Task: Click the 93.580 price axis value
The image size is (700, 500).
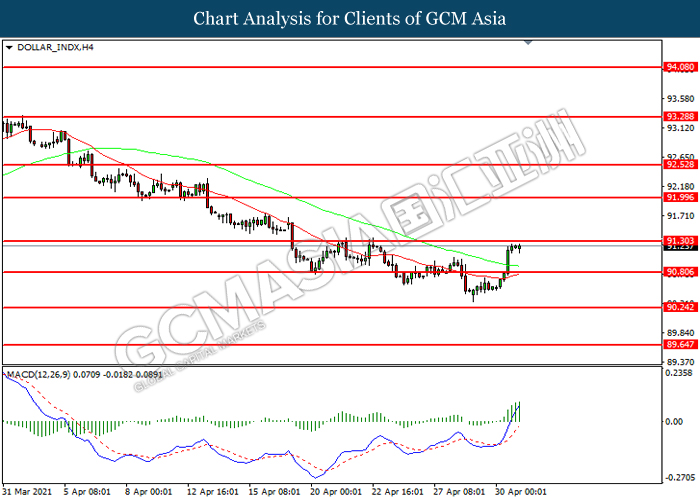Action: coord(680,99)
